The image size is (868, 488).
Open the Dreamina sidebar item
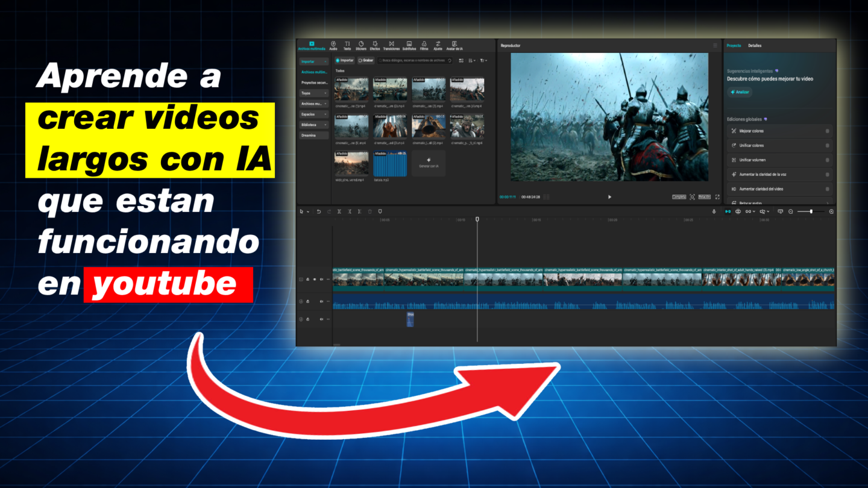pyautogui.click(x=314, y=136)
